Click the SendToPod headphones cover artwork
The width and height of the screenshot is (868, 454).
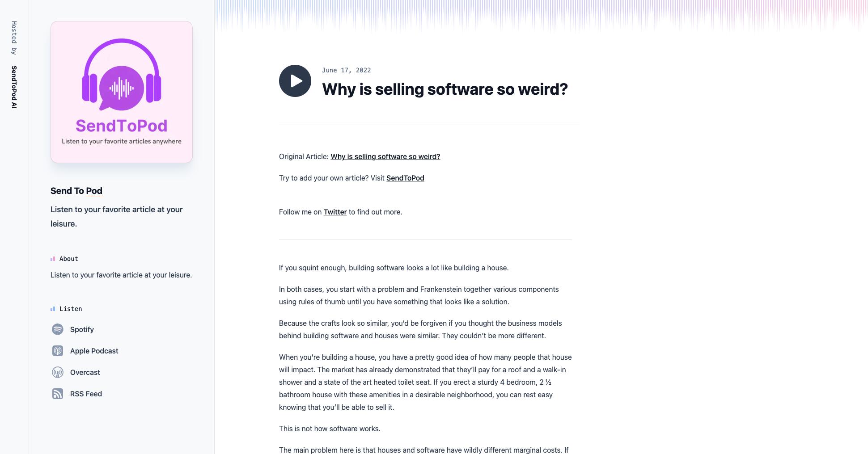pos(122,92)
